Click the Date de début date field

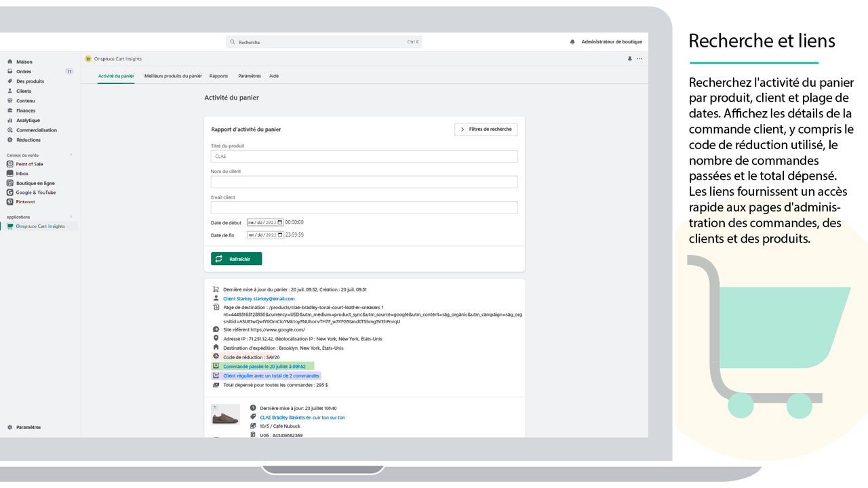(x=265, y=222)
